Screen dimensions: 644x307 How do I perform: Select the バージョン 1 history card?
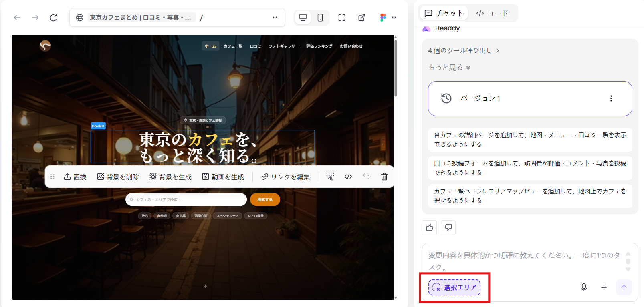pyautogui.click(x=530, y=98)
